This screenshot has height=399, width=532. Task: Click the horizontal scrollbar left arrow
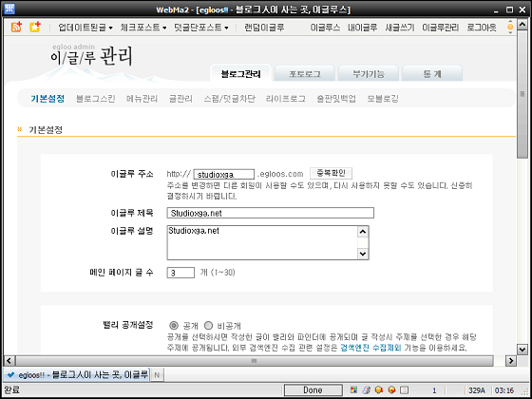click(9, 360)
